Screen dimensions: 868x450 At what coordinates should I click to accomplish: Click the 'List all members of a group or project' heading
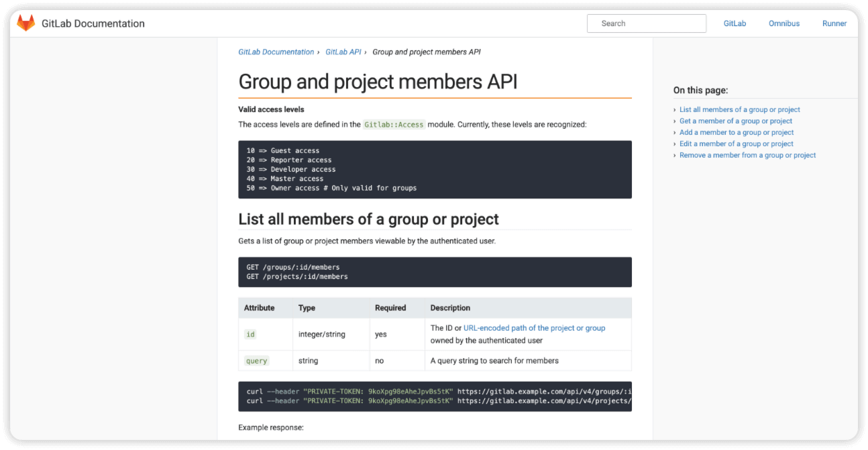point(369,219)
